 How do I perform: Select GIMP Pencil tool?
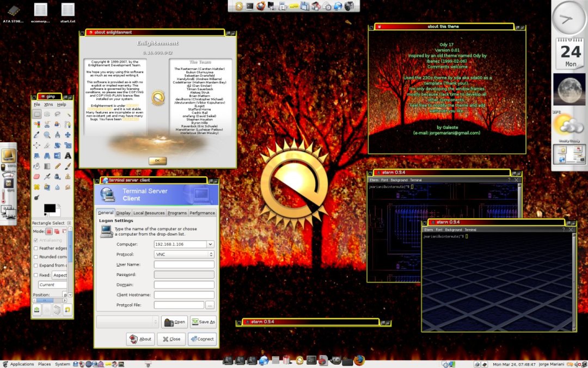[57, 166]
